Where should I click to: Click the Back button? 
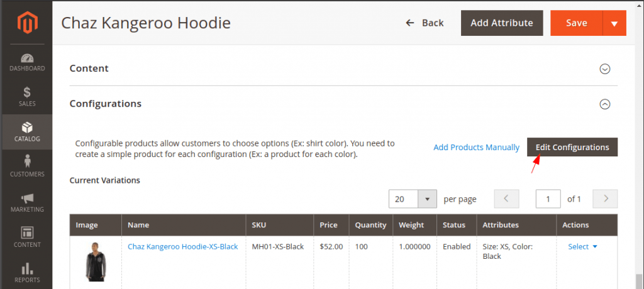pos(425,23)
